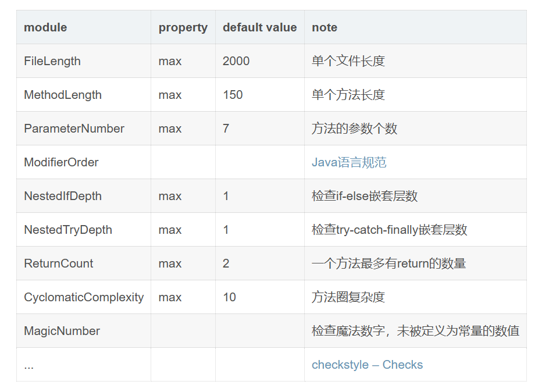Select CyclomaticComplexity's default value 10

(x=230, y=297)
